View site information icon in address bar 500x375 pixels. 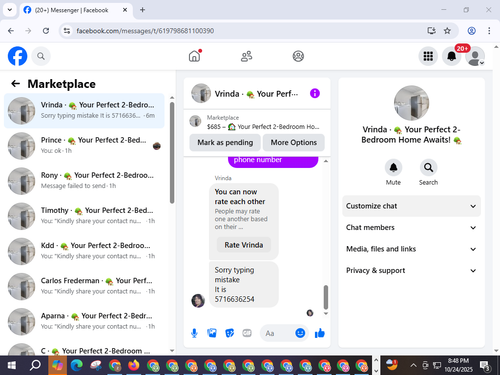(67, 31)
